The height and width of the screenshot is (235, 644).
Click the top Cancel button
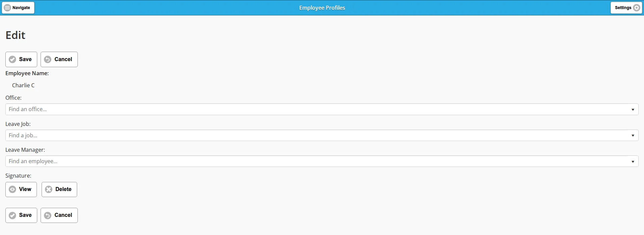coord(59,59)
